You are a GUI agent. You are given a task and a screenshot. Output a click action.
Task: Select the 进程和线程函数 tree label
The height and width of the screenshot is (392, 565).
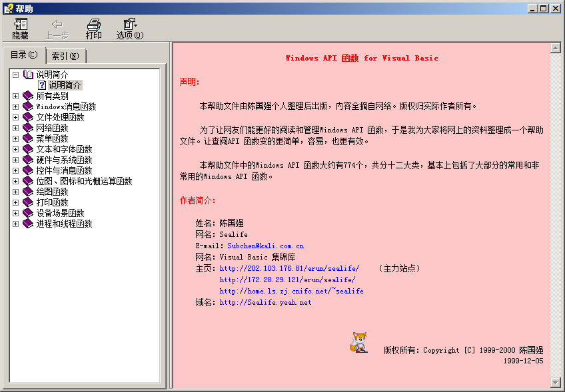coord(64,224)
